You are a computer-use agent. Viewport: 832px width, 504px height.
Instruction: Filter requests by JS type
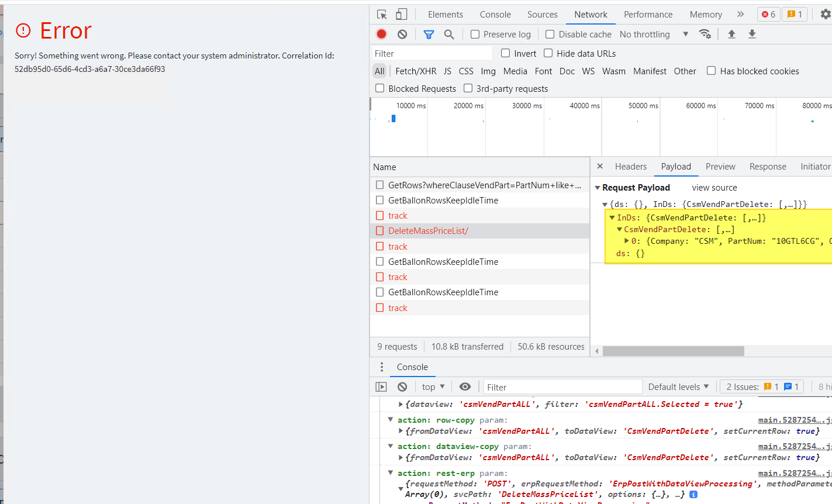click(x=447, y=71)
